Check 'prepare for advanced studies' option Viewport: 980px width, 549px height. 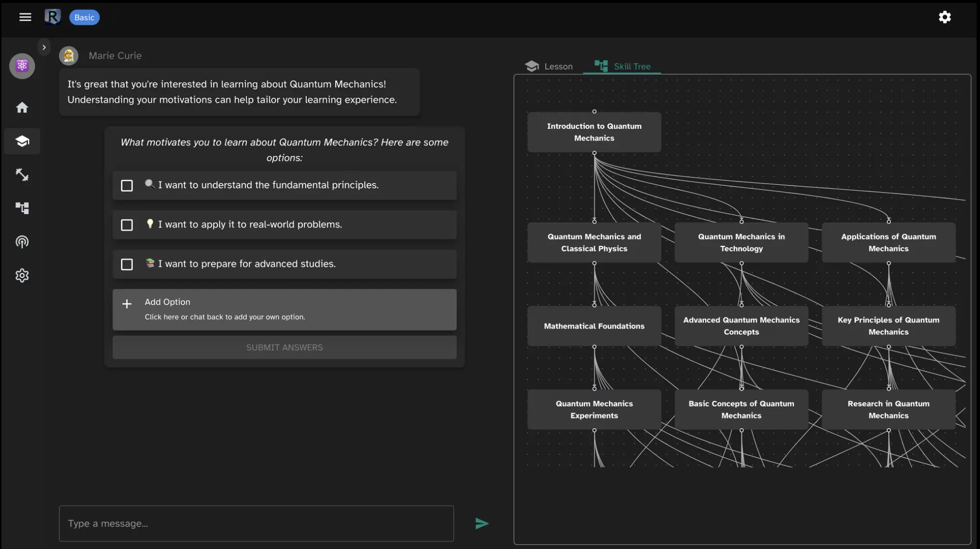click(127, 264)
